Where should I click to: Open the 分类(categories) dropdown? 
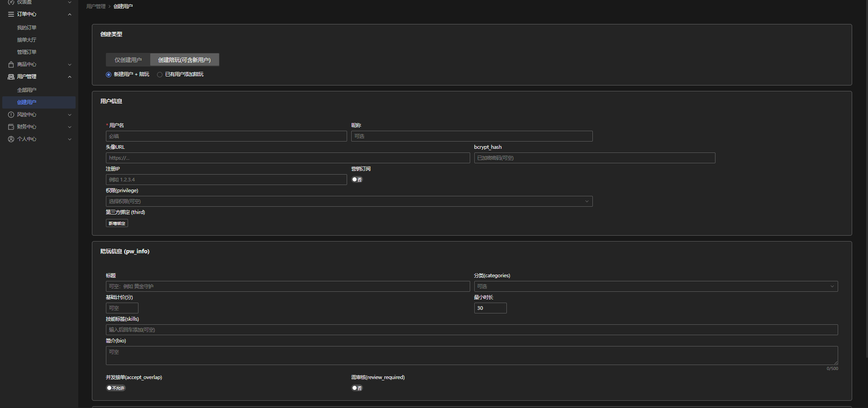click(655, 286)
